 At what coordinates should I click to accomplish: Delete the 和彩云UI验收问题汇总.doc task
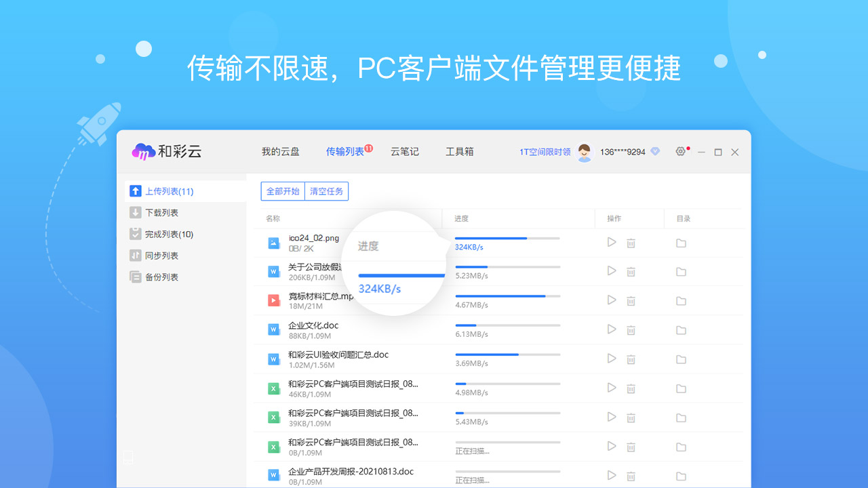(631, 359)
